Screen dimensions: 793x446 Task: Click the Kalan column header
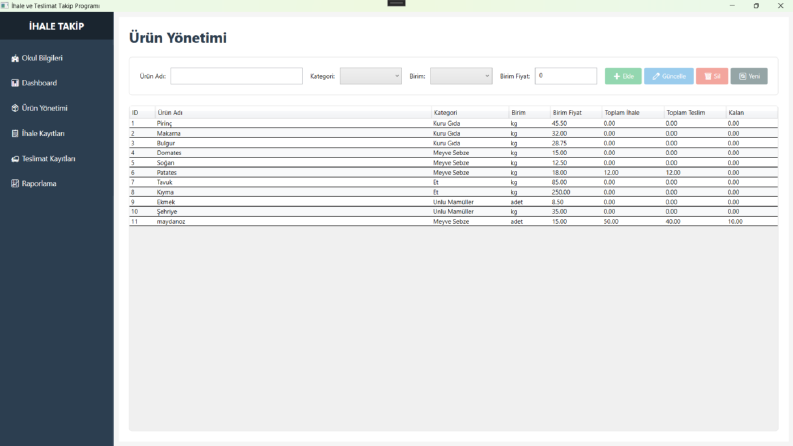(752, 113)
